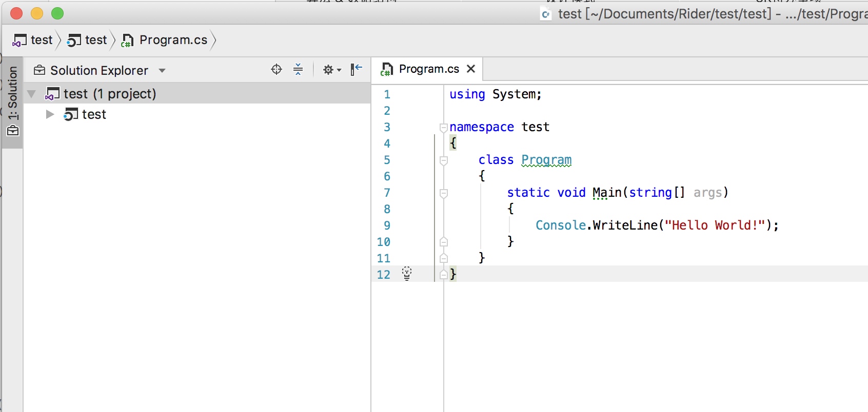
Task: Open Solution Explorer view dropdown arrow
Action: pyautogui.click(x=162, y=70)
